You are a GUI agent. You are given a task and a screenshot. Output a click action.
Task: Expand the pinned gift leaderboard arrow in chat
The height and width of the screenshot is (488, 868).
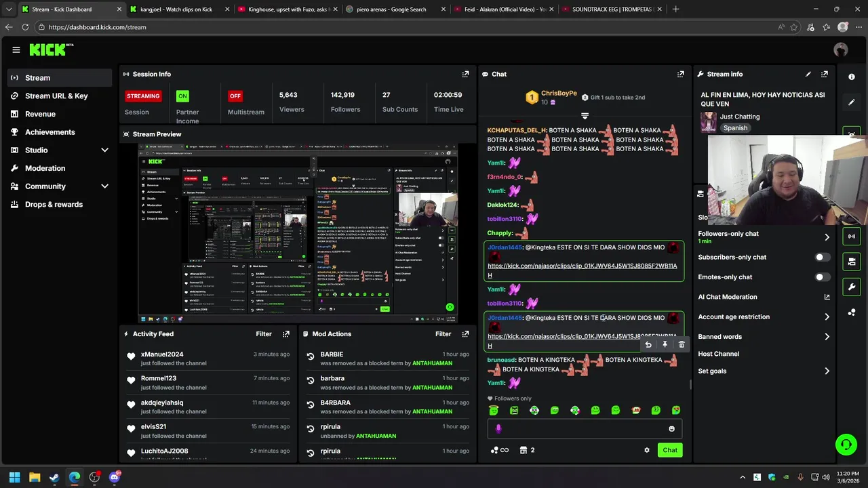pyautogui.click(x=585, y=116)
